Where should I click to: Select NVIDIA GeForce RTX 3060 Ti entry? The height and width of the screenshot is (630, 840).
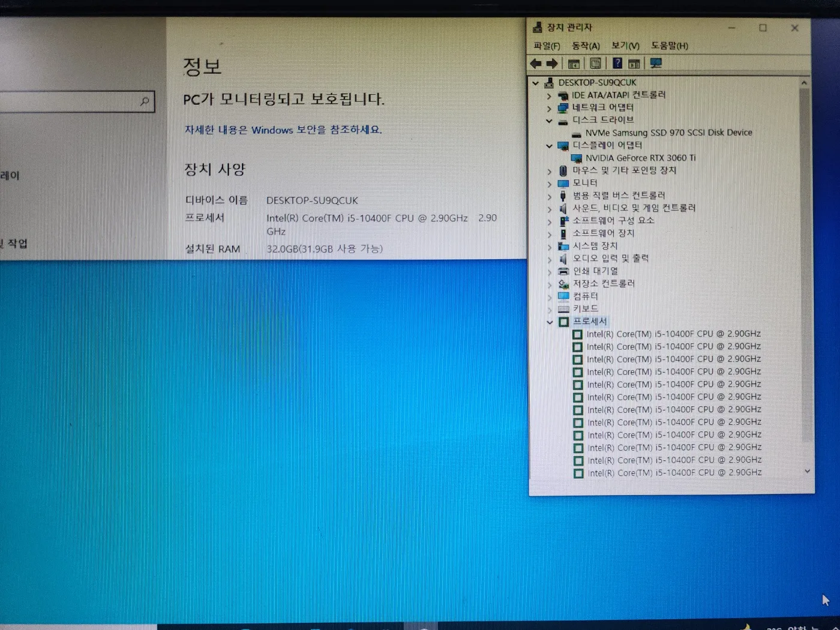[x=640, y=158]
